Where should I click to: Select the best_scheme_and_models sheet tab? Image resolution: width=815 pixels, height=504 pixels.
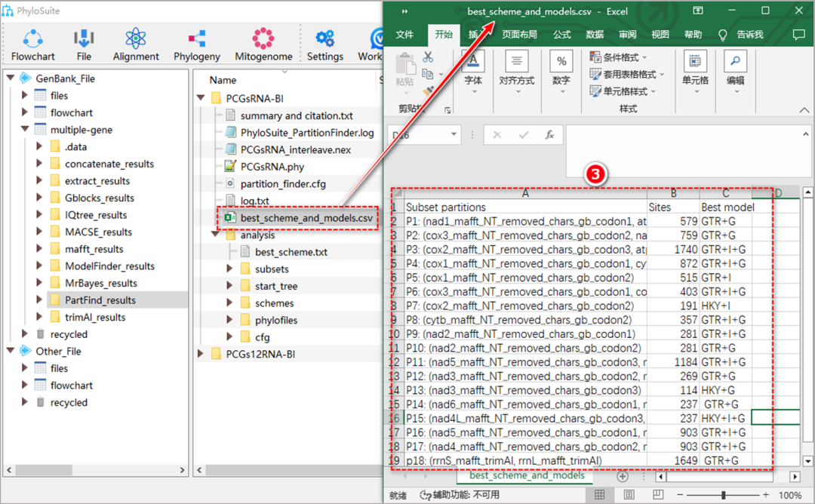(527, 475)
